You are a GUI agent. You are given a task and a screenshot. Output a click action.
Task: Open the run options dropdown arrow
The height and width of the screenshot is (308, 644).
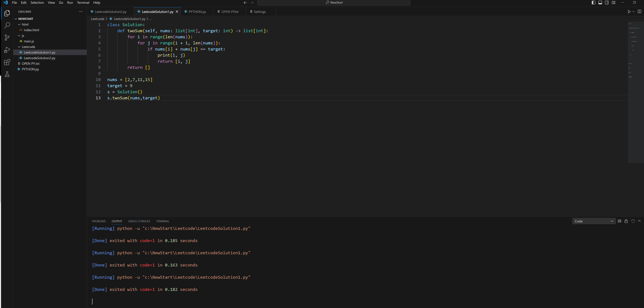(x=633, y=12)
